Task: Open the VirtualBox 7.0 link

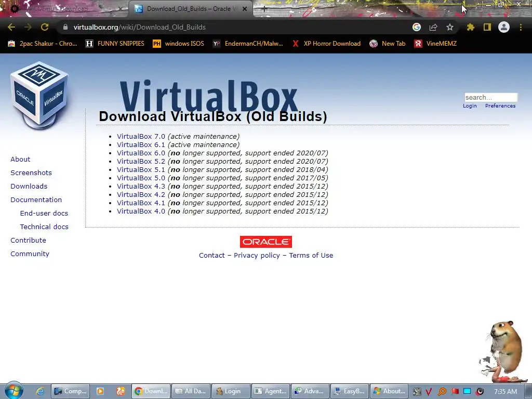Action: click(x=141, y=137)
